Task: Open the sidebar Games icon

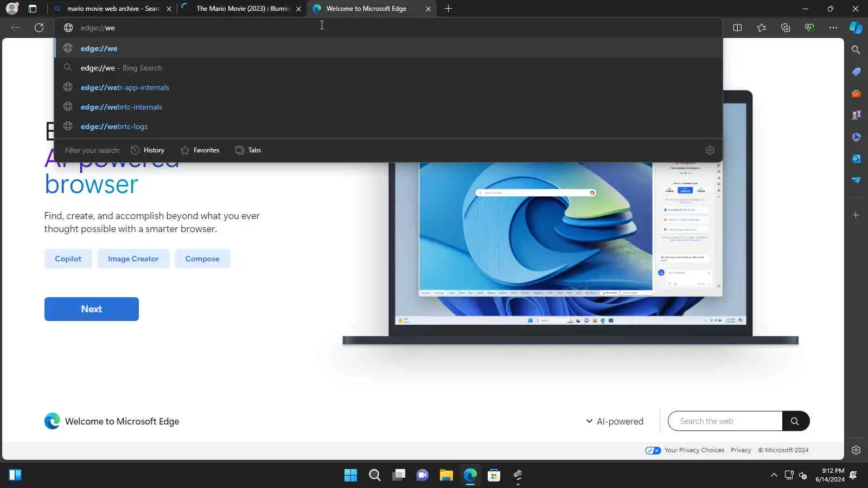Action: coord(856,115)
